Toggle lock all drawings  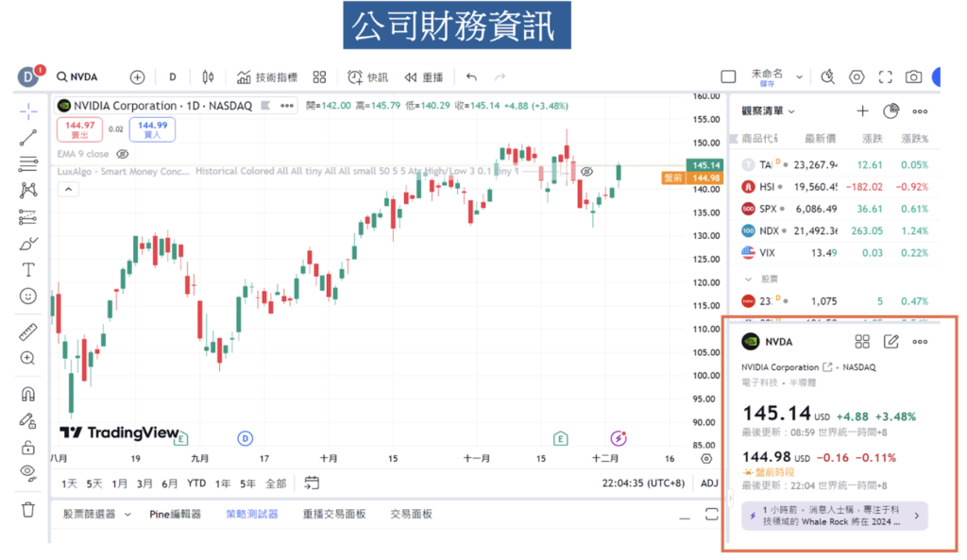click(27, 447)
